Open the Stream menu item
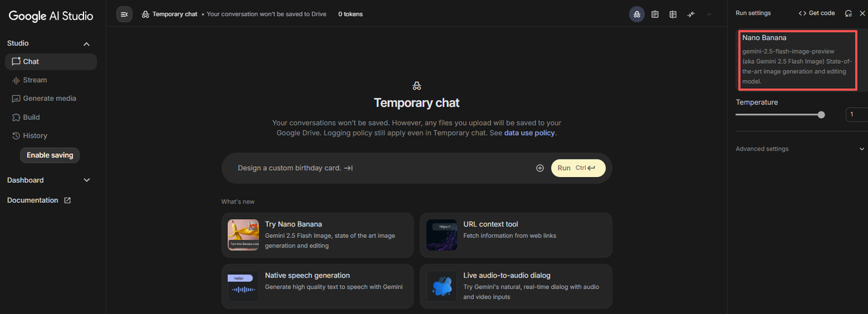 pyautogui.click(x=35, y=80)
